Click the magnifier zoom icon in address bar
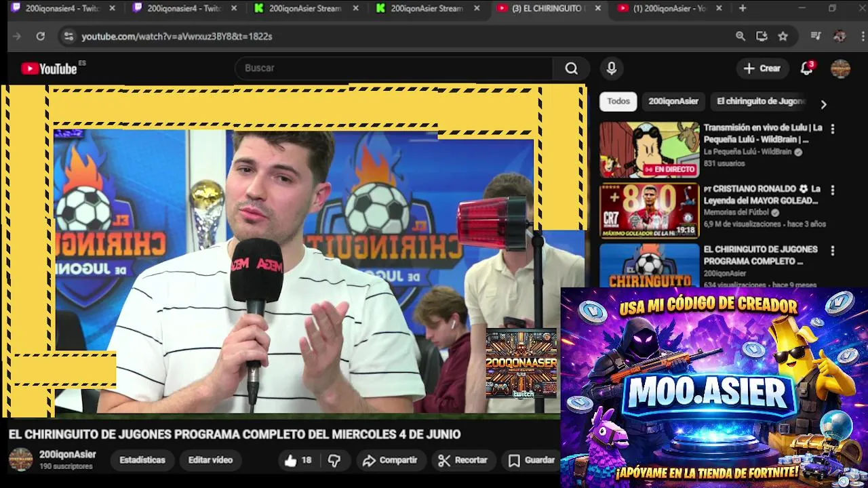 tap(741, 37)
